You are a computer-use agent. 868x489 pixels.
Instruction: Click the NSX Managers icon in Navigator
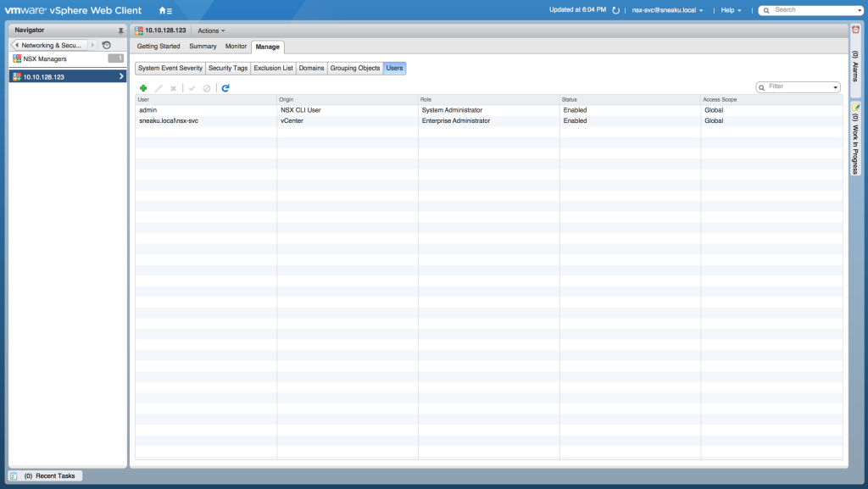[17, 58]
